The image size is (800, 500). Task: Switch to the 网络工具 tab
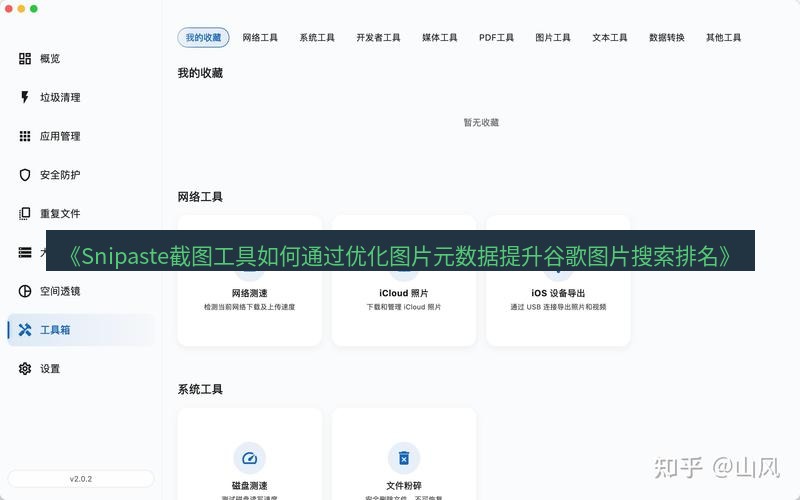point(260,38)
